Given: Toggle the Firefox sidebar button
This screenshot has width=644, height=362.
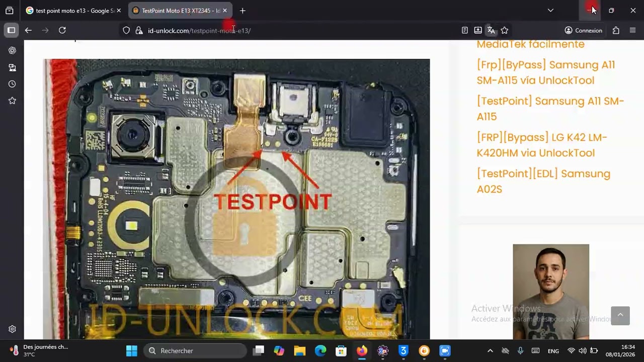Looking at the screenshot, I should [11, 30].
